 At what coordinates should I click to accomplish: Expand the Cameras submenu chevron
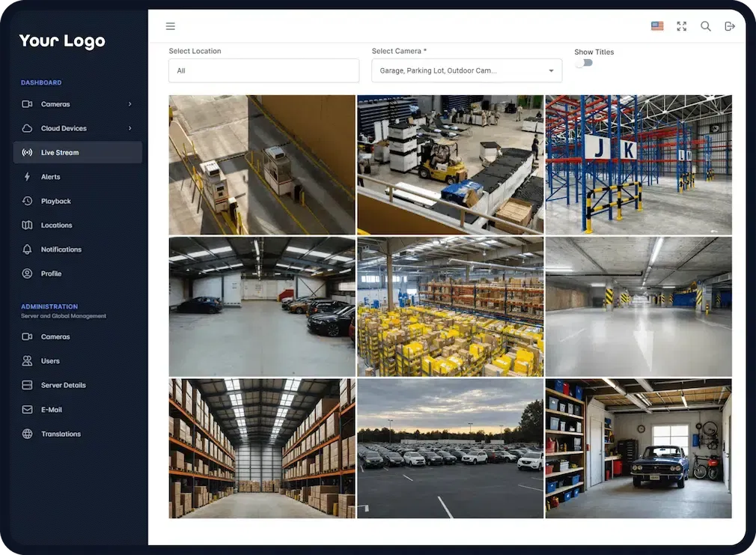click(129, 104)
